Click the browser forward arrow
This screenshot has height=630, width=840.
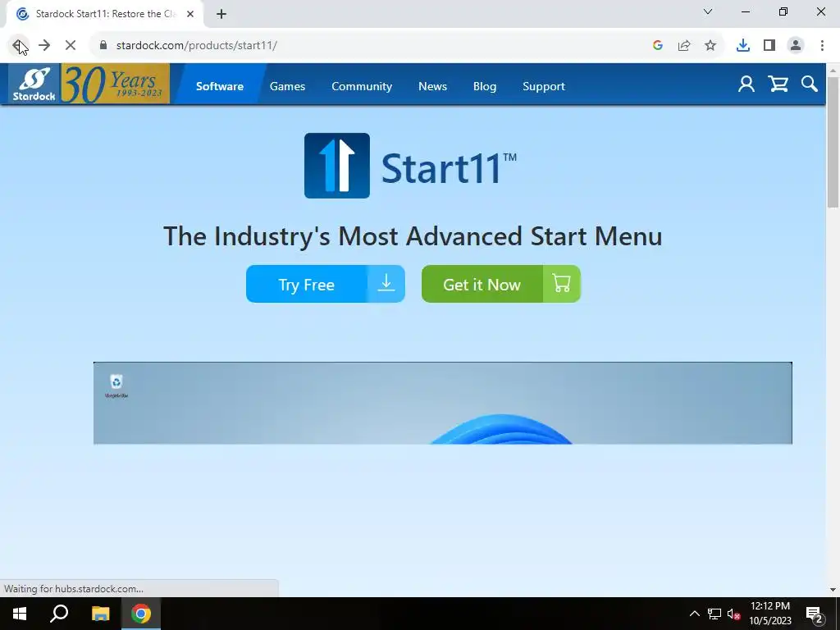(44, 46)
